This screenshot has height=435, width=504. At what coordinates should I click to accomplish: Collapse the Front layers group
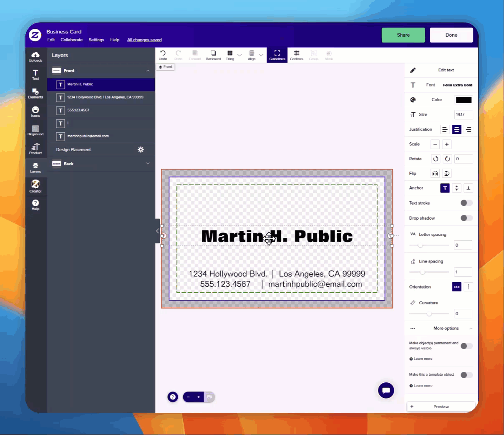point(148,71)
